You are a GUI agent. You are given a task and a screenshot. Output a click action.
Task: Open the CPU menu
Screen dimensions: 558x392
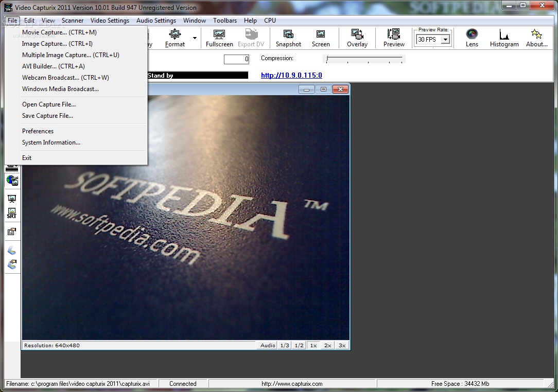[x=270, y=21]
